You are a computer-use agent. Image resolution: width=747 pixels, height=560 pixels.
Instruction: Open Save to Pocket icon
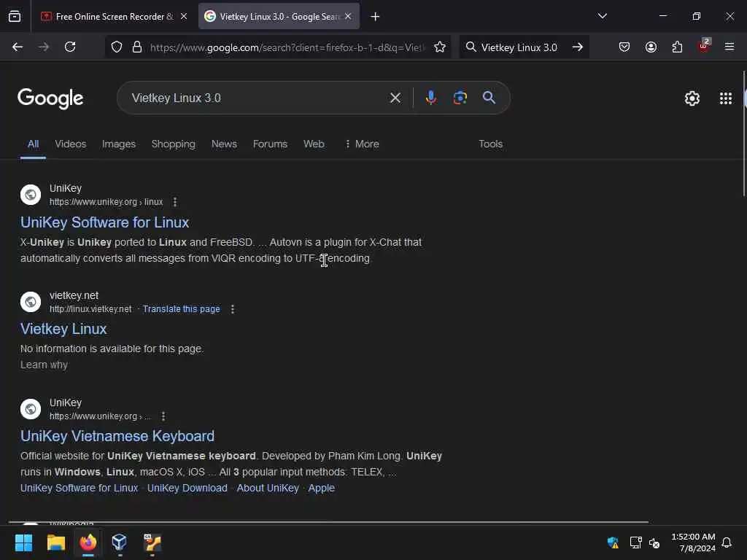point(624,47)
